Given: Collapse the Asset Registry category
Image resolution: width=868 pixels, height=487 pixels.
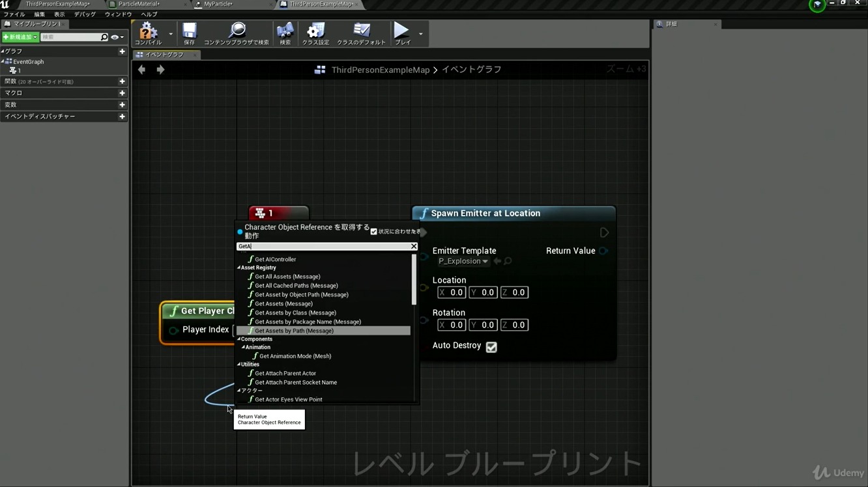Looking at the screenshot, I should [x=239, y=268].
